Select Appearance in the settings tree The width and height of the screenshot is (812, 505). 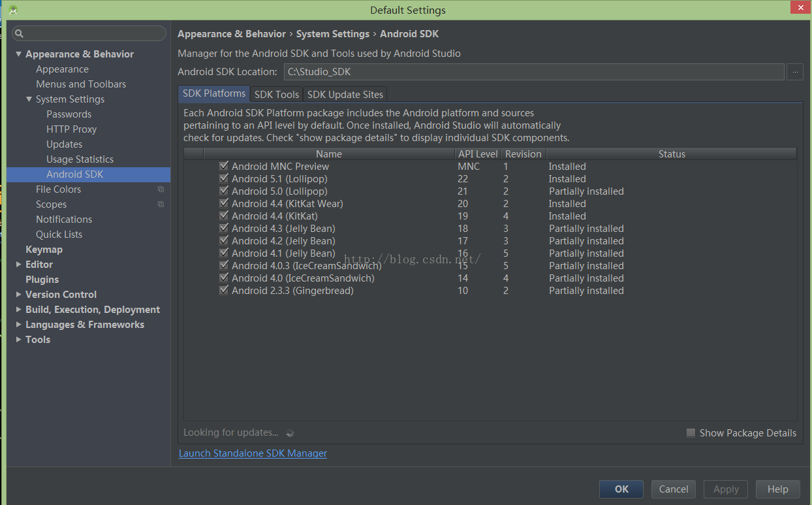click(x=63, y=69)
